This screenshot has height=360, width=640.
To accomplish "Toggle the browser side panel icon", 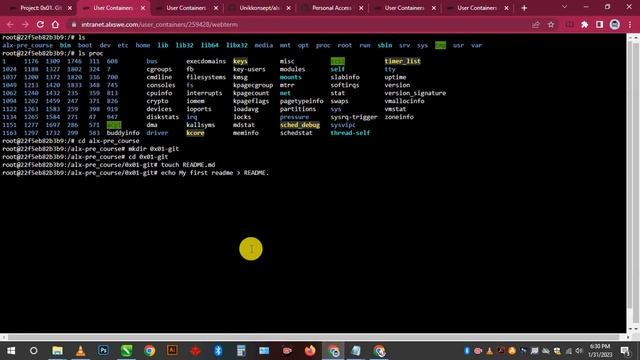I will click(599, 24).
